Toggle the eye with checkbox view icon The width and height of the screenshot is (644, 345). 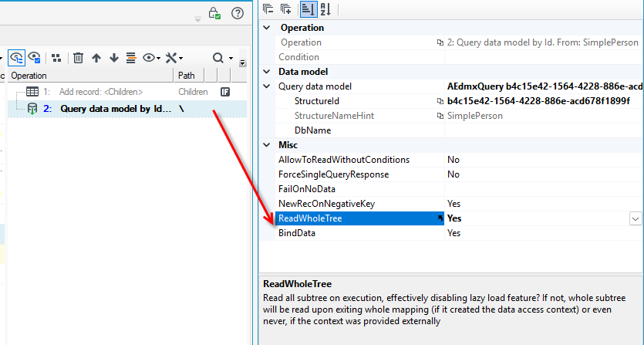click(x=35, y=58)
